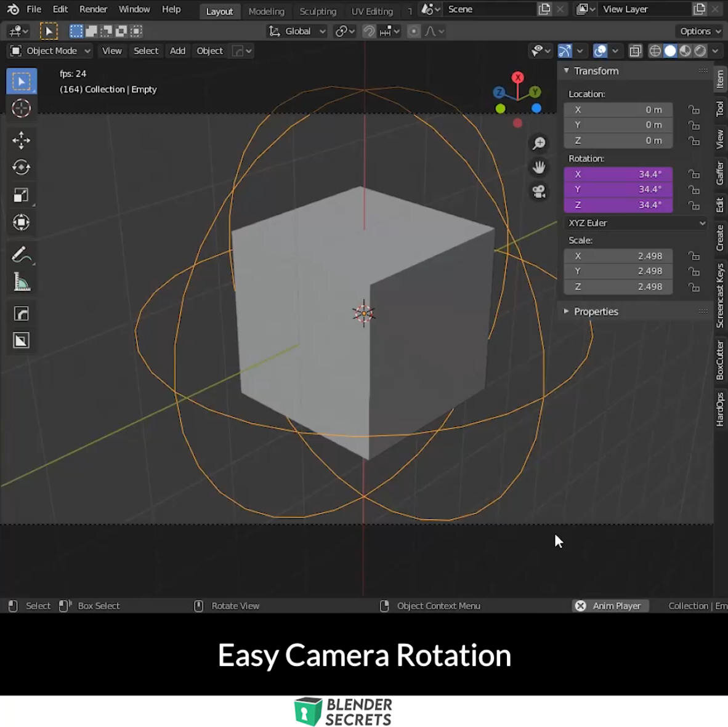The height and width of the screenshot is (727, 728).
Task: Click the zoom magnifier icon in the viewport
Action: (x=538, y=142)
